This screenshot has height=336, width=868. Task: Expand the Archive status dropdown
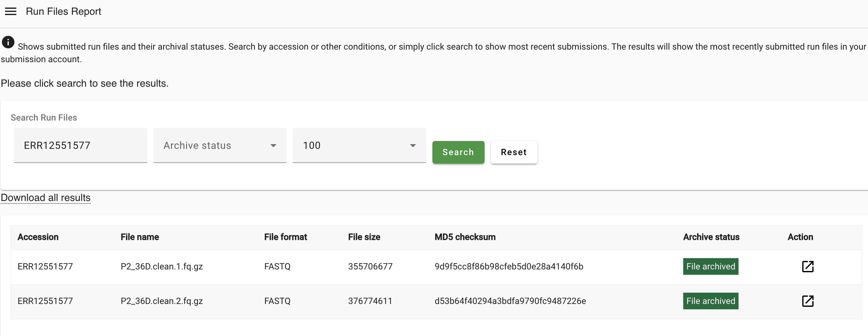(220, 145)
